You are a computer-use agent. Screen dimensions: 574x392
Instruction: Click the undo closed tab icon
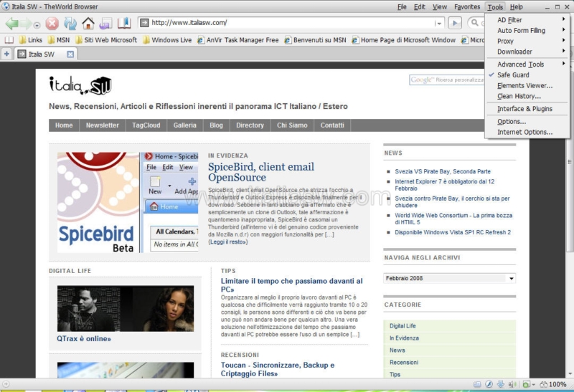tap(105, 24)
